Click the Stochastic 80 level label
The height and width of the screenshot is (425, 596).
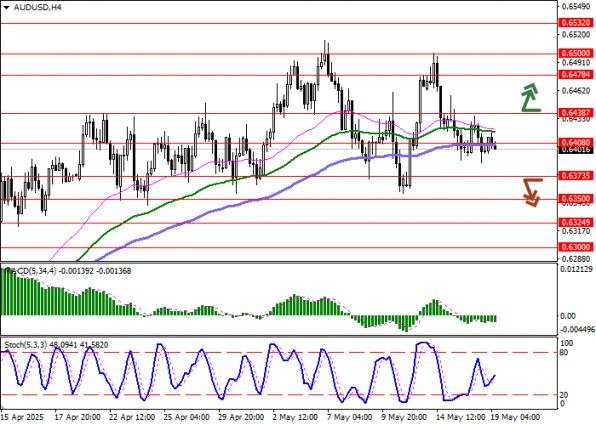coord(565,353)
